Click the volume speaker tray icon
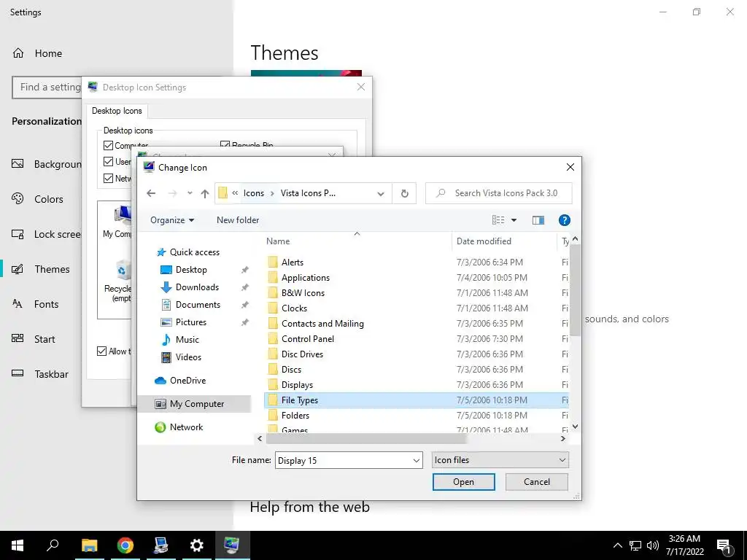This screenshot has height=560, width=747. [x=653, y=545]
